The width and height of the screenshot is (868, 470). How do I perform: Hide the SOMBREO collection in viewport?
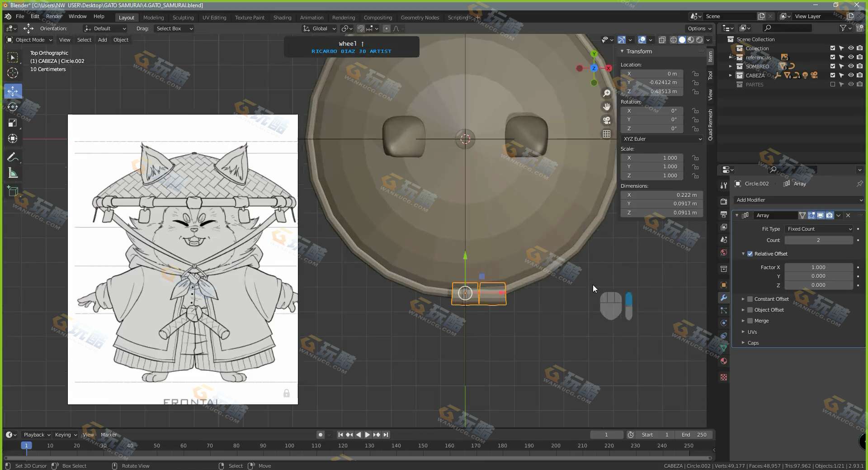pos(851,66)
